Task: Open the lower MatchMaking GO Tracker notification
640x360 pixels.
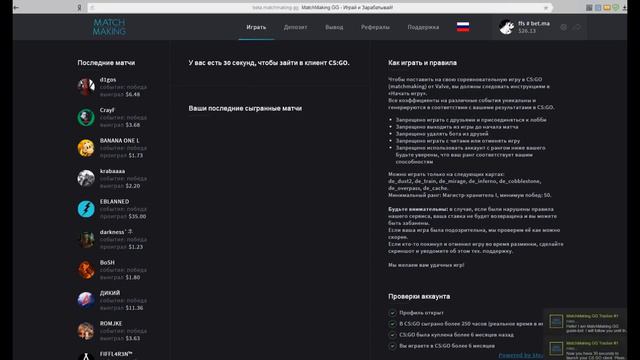Action: pos(585,349)
